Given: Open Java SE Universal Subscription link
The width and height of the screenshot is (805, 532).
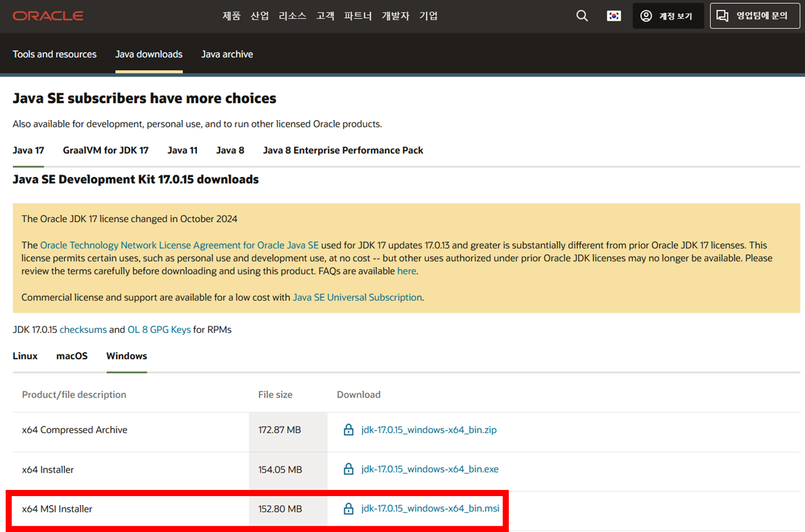Looking at the screenshot, I should (x=358, y=297).
